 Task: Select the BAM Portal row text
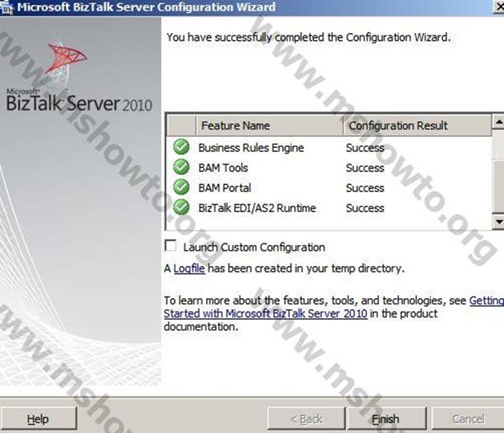225,188
